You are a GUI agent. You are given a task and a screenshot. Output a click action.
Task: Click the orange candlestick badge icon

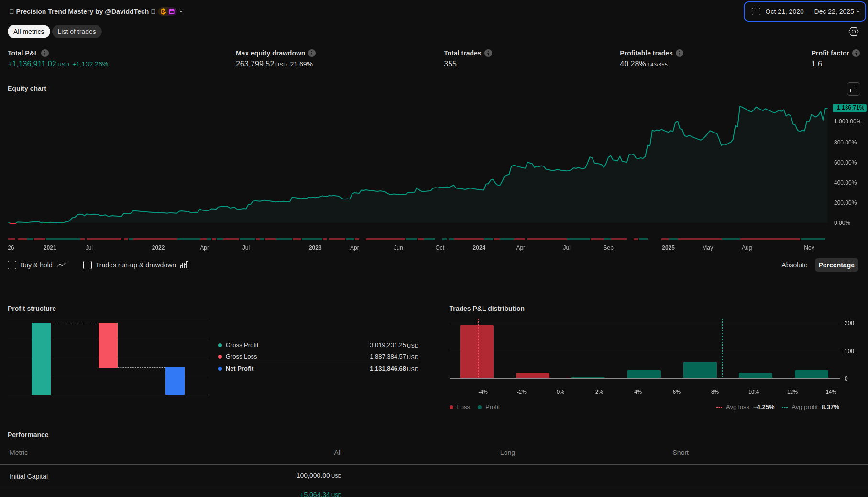point(163,11)
